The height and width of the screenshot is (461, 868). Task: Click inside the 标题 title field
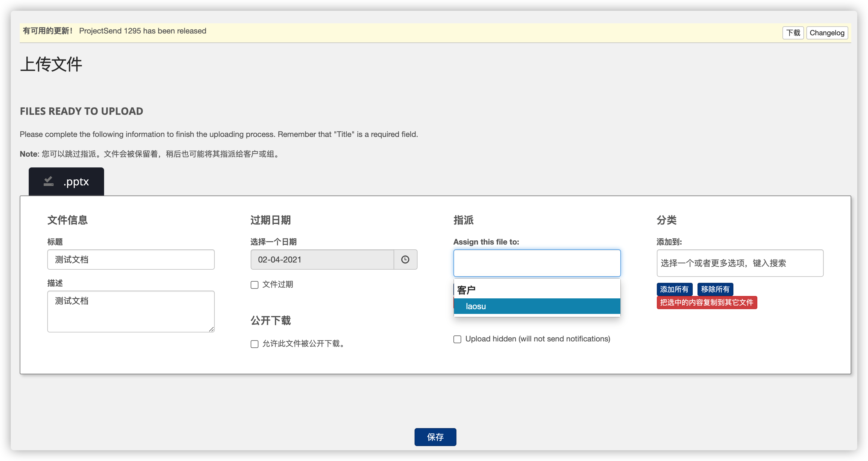[131, 259]
